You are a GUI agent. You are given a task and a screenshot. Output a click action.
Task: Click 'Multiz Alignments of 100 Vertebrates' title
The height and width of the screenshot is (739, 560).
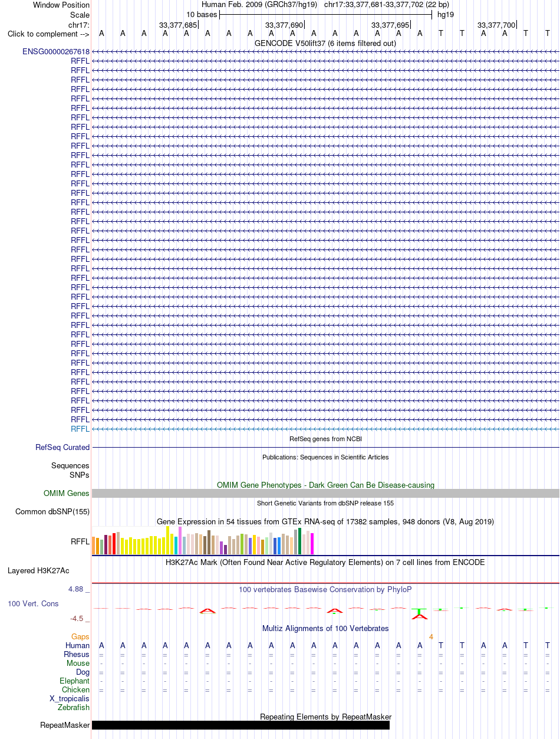tap(325, 628)
